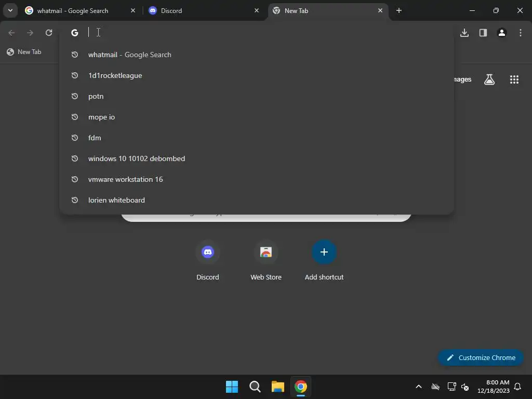
Task: Click the Customize Chrome button
Action: 481,357
